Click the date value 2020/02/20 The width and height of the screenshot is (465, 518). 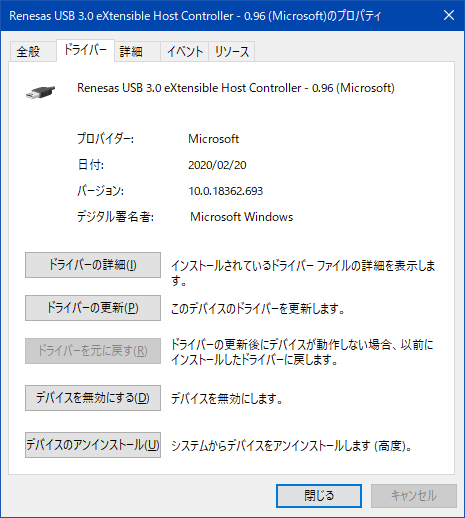(217, 165)
